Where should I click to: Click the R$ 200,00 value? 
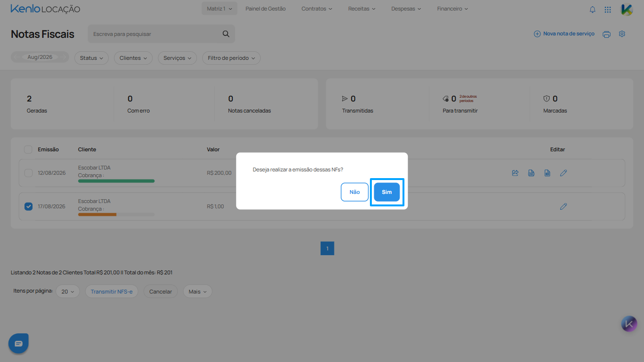[x=219, y=173]
